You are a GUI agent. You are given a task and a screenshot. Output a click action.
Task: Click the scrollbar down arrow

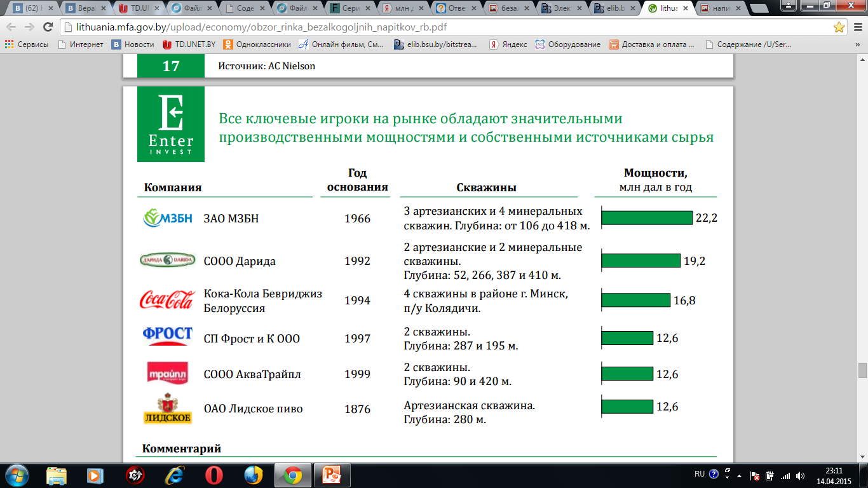click(862, 456)
